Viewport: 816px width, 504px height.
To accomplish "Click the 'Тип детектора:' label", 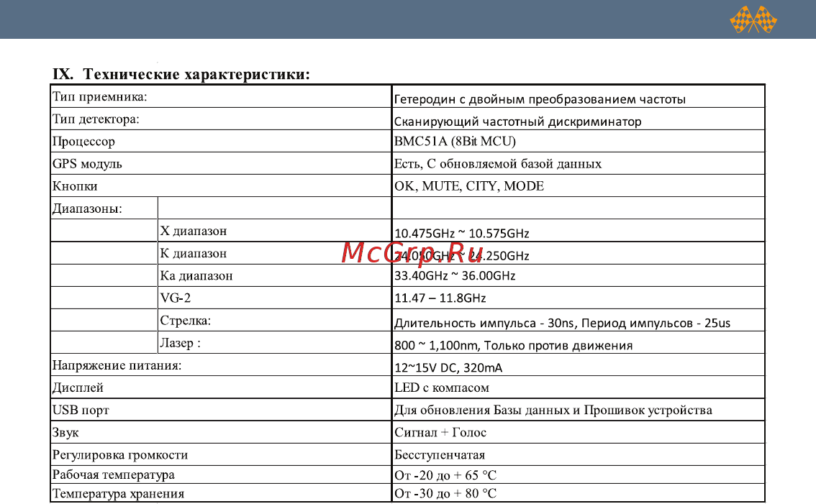I will click(96, 119).
